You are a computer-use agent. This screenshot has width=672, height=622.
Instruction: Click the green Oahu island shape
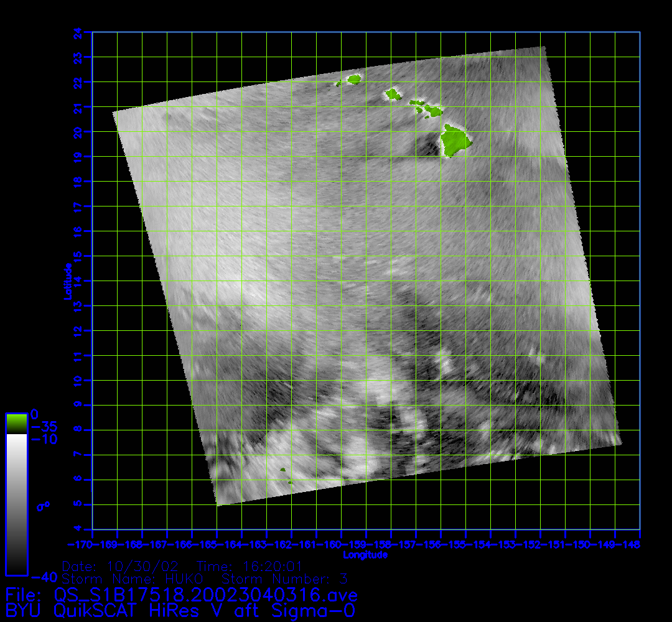tap(393, 95)
